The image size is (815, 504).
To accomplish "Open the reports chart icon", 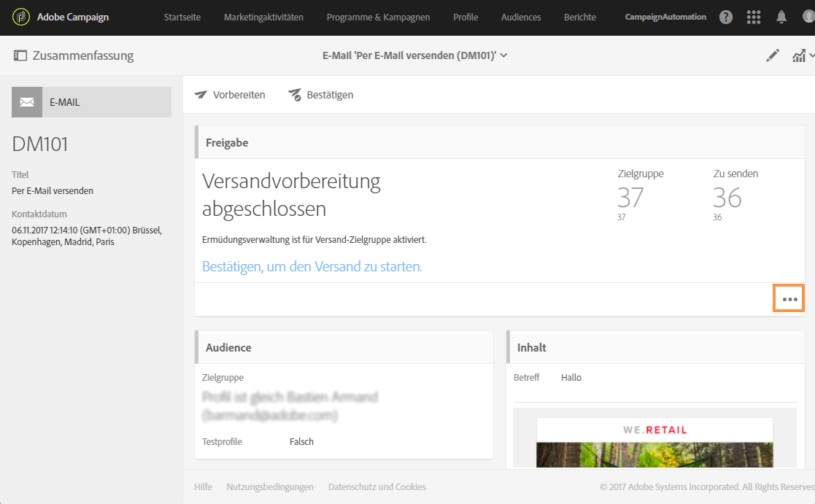I will pos(800,55).
